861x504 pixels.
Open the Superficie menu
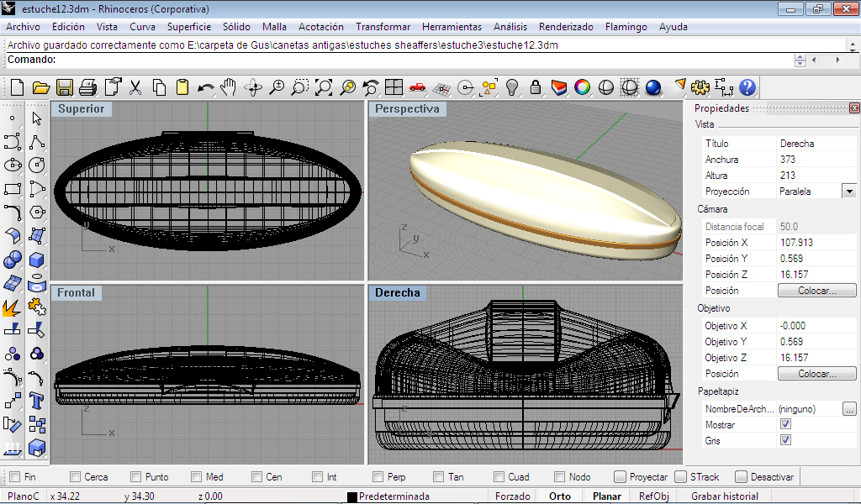(x=189, y=27)
